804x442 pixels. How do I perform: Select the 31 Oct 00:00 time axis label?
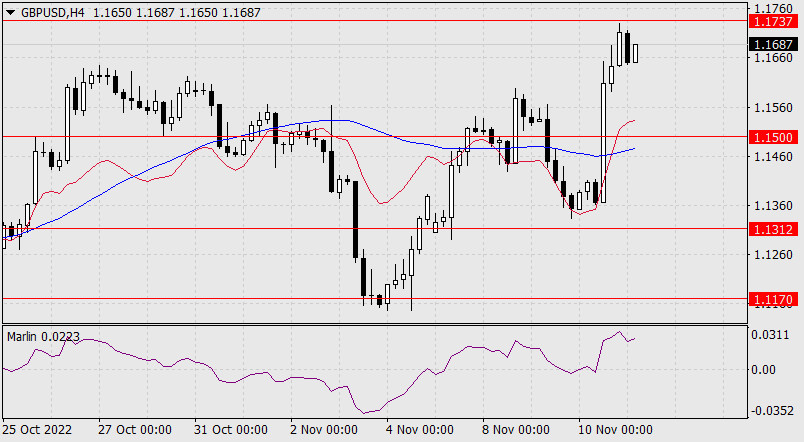pyautogui.click(x=231, y=430)
